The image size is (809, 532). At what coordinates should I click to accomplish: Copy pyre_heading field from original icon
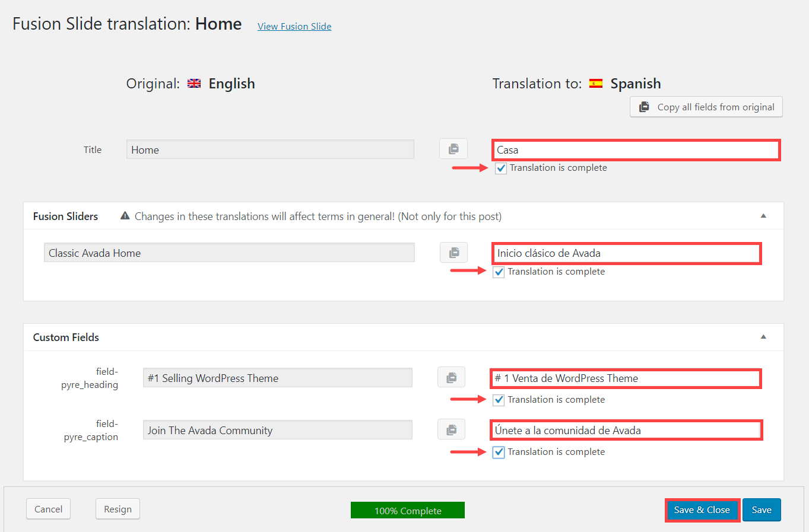tap(452, 377)
